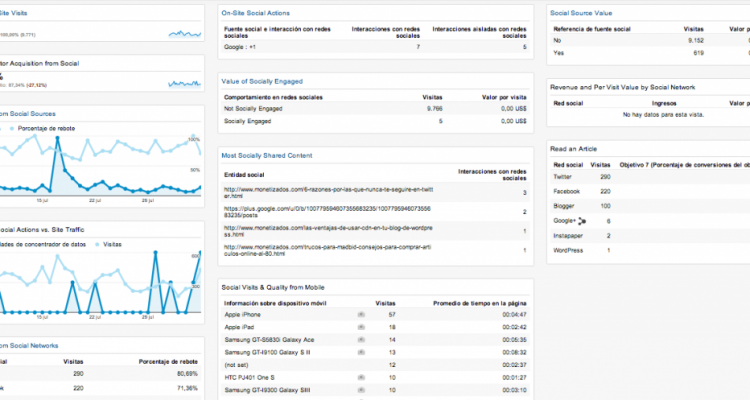
Task: Open device image icon for Apple iPad
Action: [361, 327]
